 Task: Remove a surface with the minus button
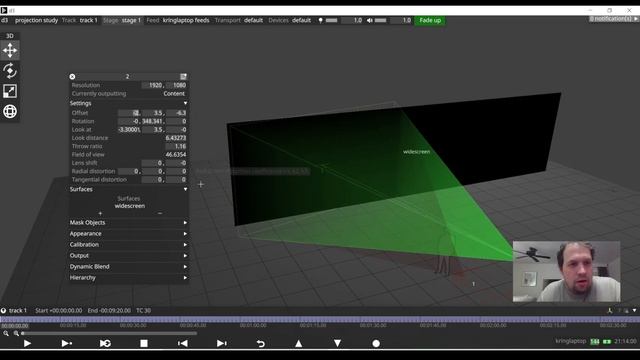[x=160, y=213]
